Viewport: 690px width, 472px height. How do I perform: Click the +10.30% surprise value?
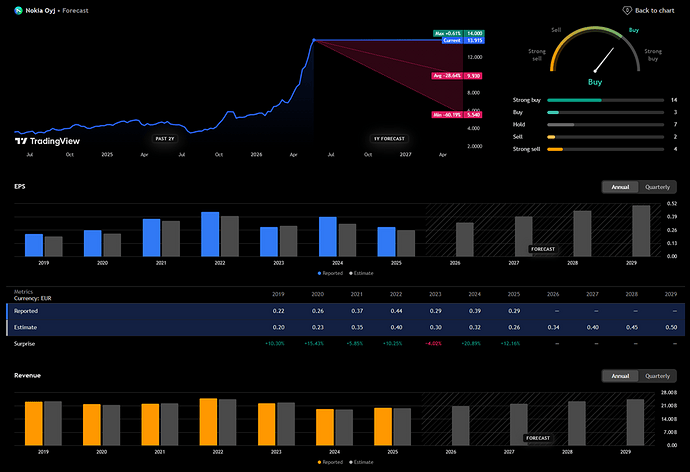(275, 344)
